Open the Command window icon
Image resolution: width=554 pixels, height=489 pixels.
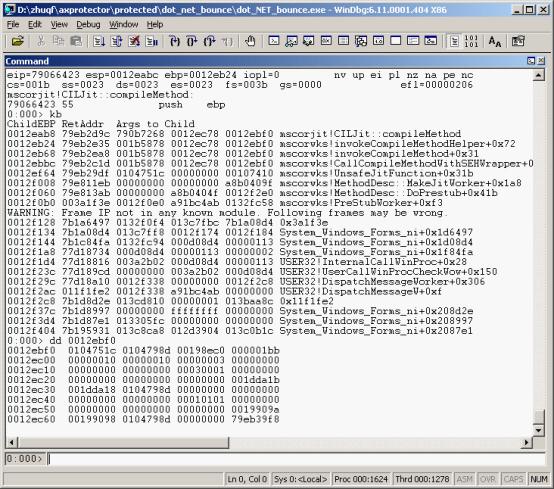point(274,41)
